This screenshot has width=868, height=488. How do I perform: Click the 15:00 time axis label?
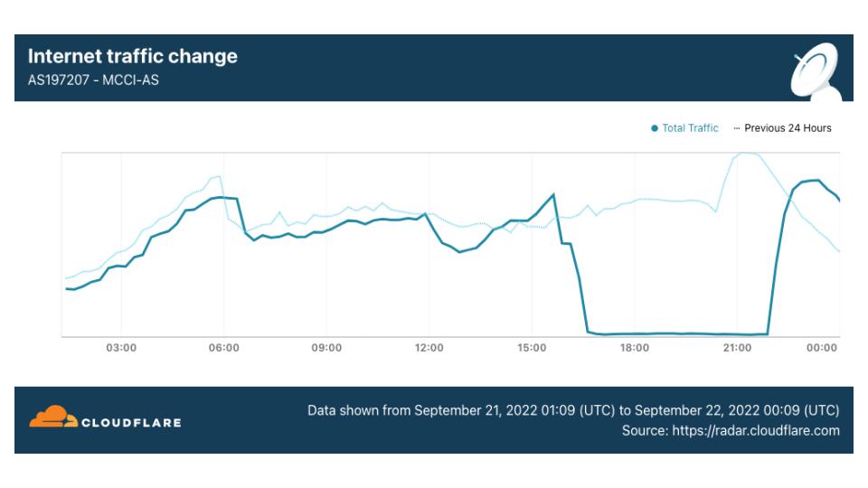pos(532,349)
